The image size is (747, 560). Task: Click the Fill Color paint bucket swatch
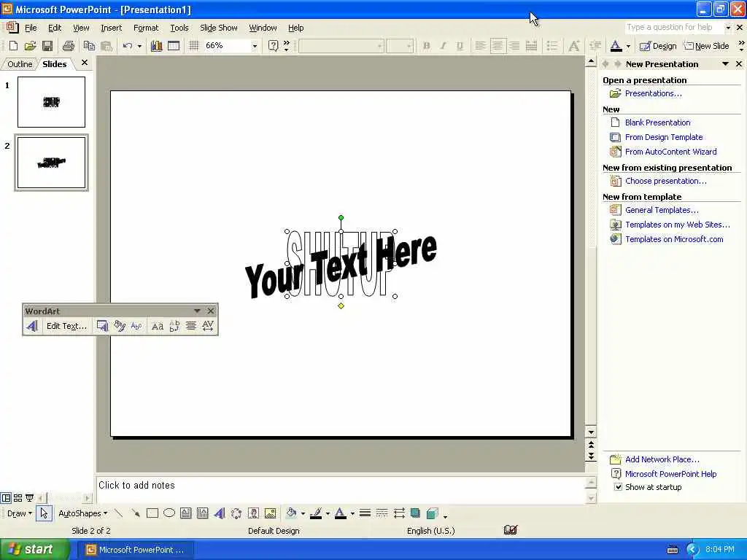coord(292,513)
